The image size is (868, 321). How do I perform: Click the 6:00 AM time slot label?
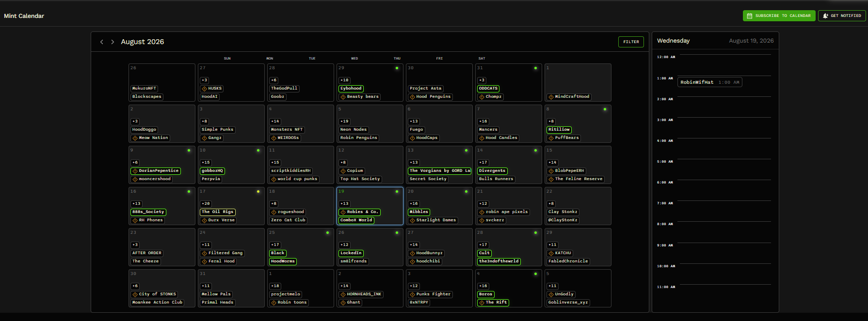coord(666,183)
